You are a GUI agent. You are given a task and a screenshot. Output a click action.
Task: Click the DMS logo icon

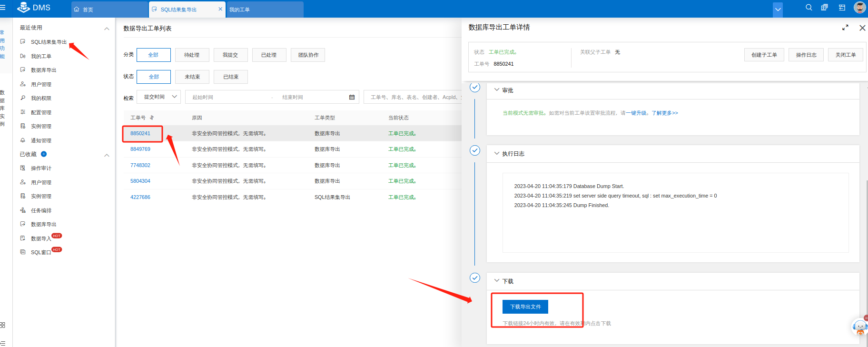23,7
